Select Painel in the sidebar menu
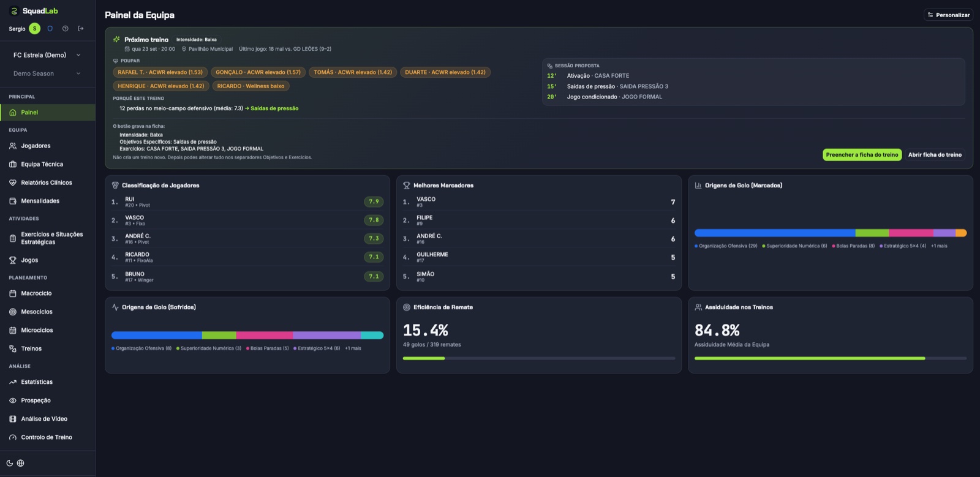 [48, 112]
